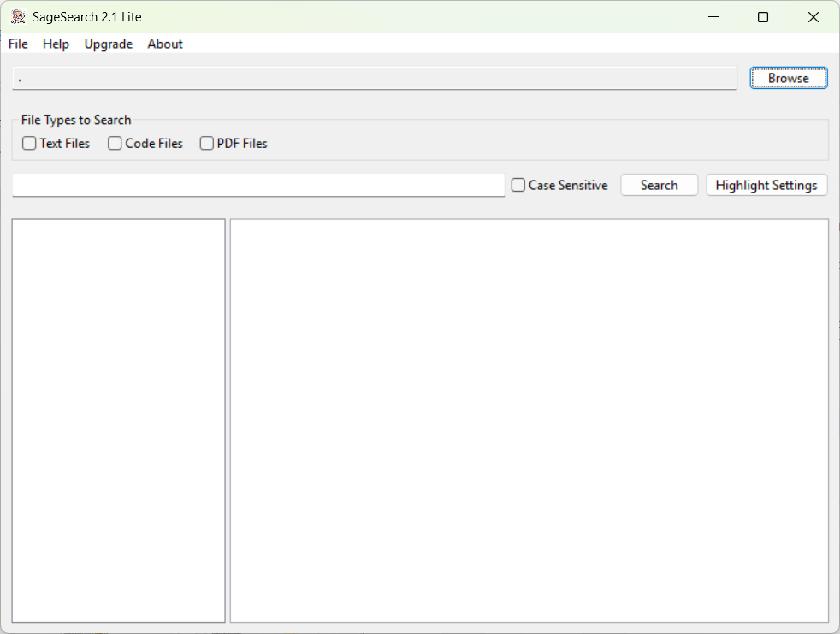
Task: Focus the folder path field
Action: click(375, 78)
